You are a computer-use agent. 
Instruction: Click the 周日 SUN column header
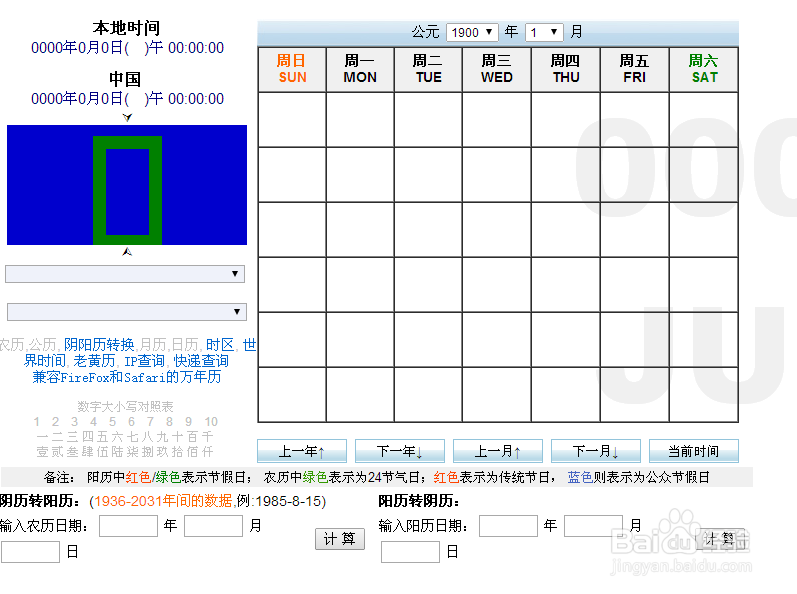click(x=292, y=69)
